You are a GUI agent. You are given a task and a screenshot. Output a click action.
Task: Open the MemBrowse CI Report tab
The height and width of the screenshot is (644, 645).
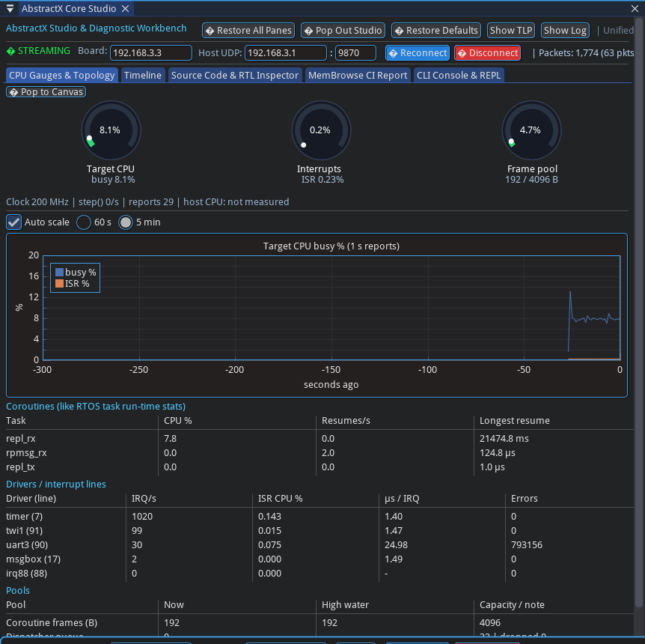(x=358, y=76)
